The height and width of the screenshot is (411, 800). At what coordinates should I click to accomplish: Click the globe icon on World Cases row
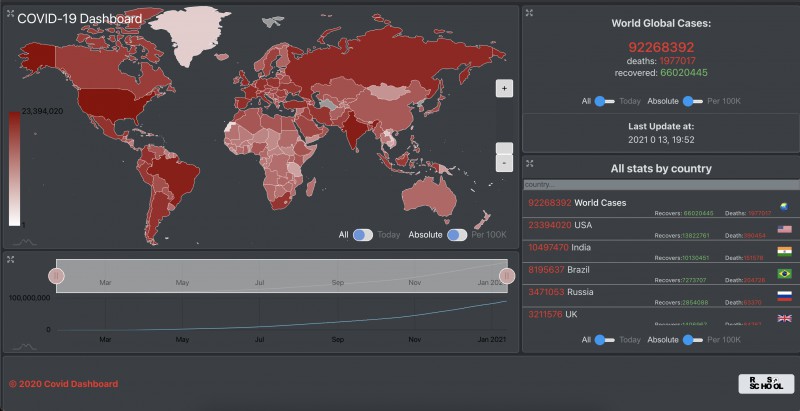(x=784, y=207)
